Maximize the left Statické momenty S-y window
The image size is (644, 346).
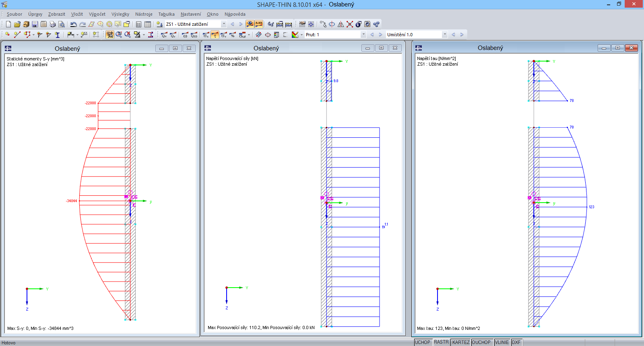click(x=175, y=48)
